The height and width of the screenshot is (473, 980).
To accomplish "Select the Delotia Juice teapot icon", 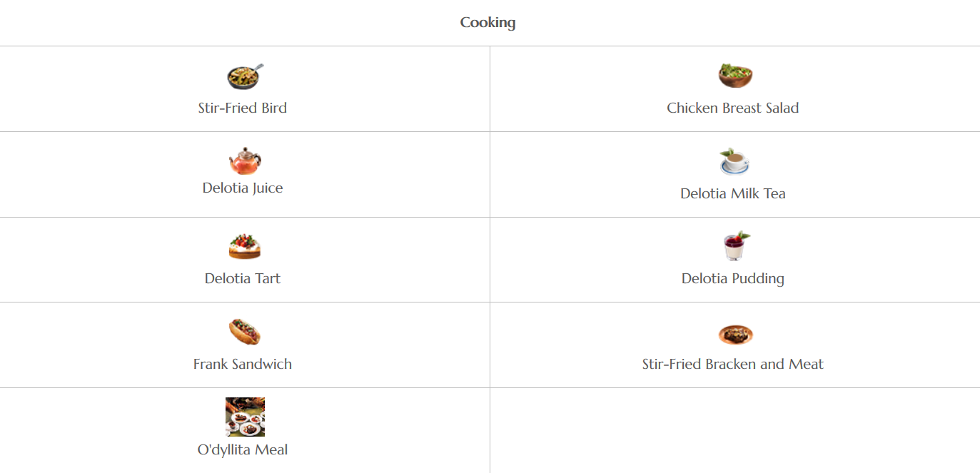I will [x=245, y=161].
